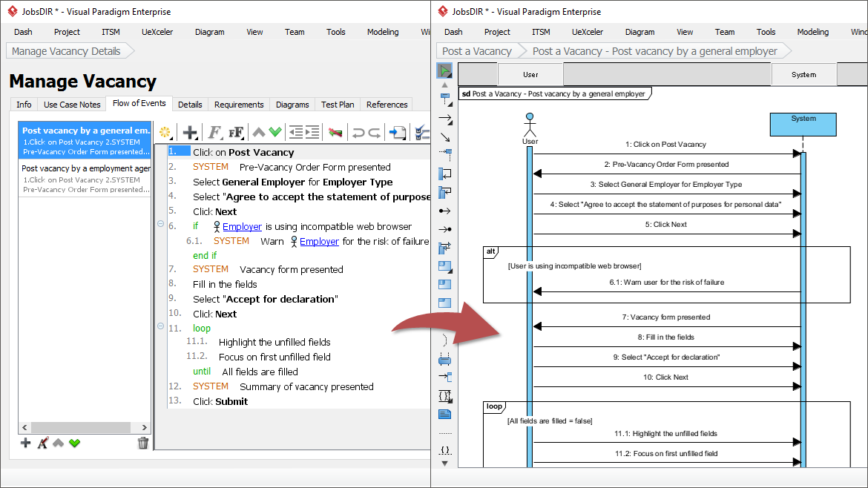This screenshot has width=868, height=488.
Task: Decrease indent of the selected step
Action: point(296,132)
